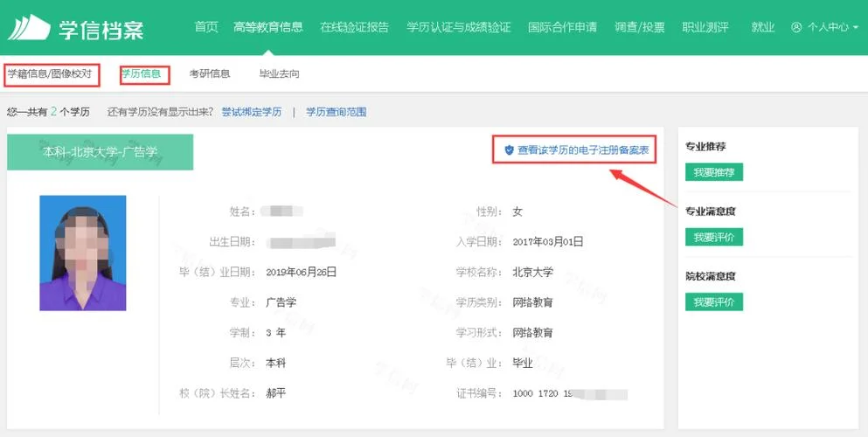Click the enrollment date 2017年03月01日
Image resolution: width=868 pixels, height=437 pixels.
pyautogui.click(x=548, y=242)
